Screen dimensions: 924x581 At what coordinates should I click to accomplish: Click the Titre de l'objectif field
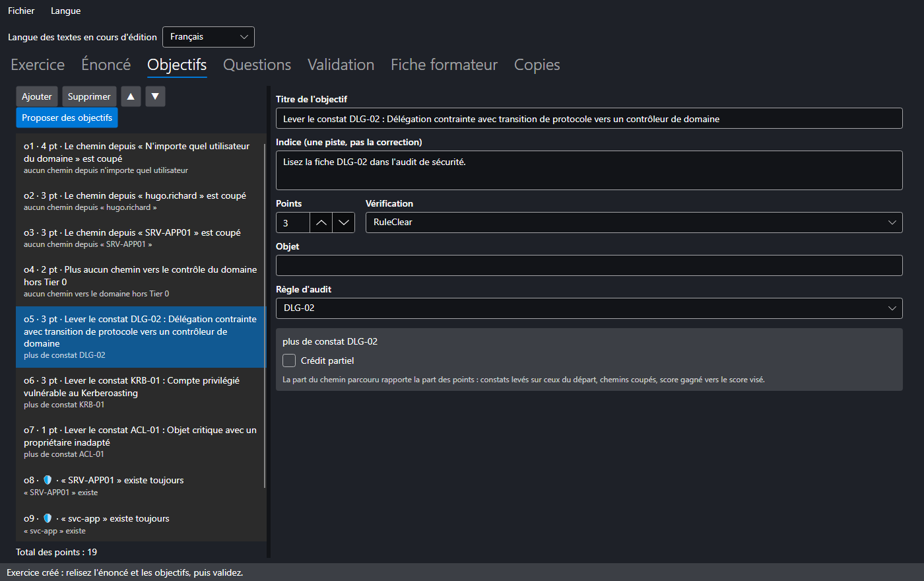tap(589, 119)
